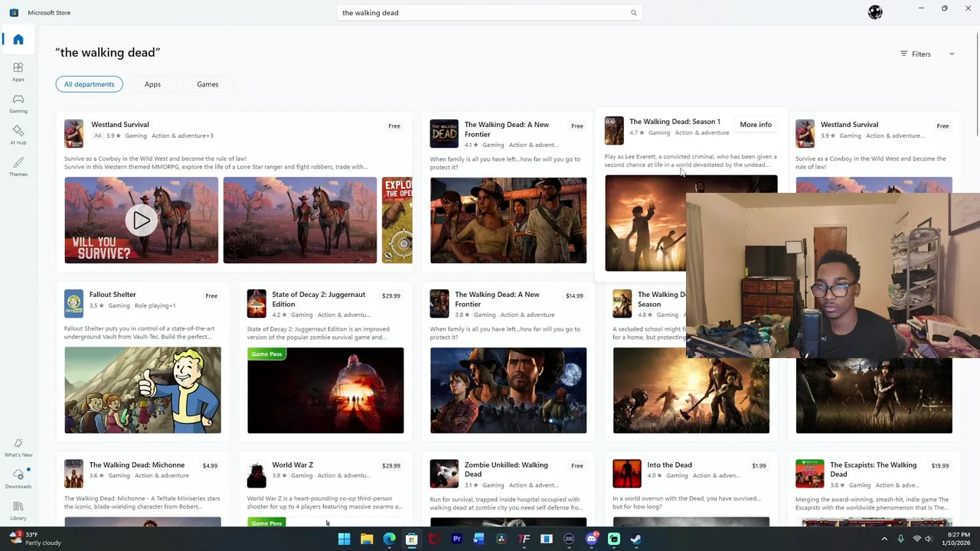Open State of Decay 2: Juggernaut Edition title
This screenshot has height=551, width=980.
pyautogui.click(x=318, y=299)
